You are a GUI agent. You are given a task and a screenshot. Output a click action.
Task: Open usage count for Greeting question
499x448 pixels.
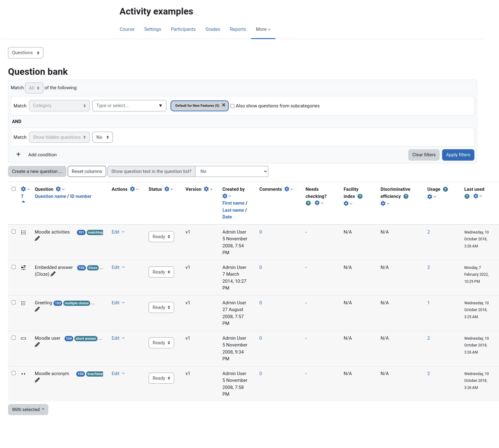(x=429, y=303)
